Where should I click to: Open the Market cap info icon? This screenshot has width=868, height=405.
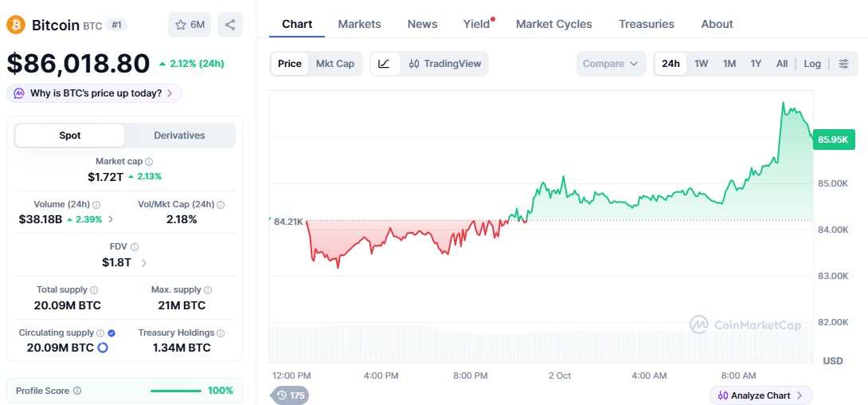[149, 161]
